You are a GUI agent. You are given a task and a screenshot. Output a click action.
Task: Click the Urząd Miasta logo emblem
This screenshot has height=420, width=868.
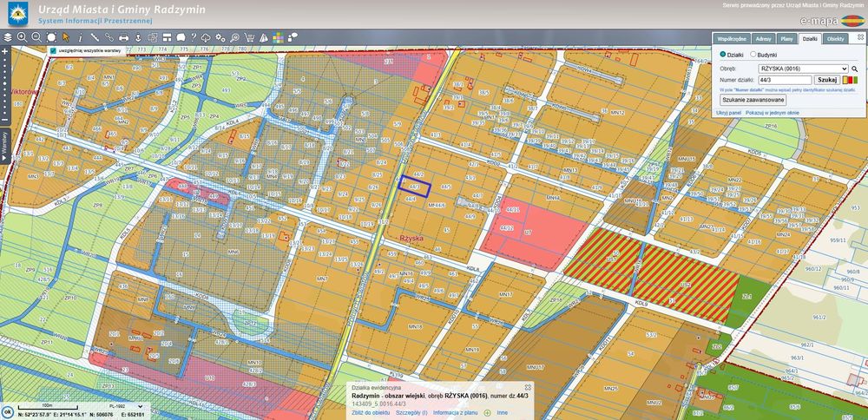(x=17, y=14)
